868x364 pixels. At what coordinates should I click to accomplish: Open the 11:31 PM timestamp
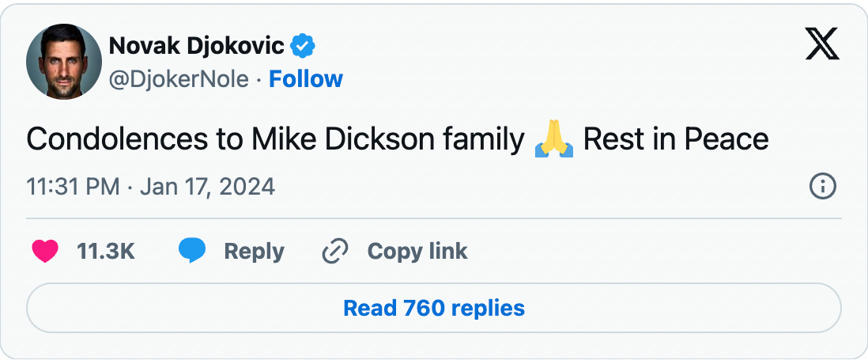(73, 187)
